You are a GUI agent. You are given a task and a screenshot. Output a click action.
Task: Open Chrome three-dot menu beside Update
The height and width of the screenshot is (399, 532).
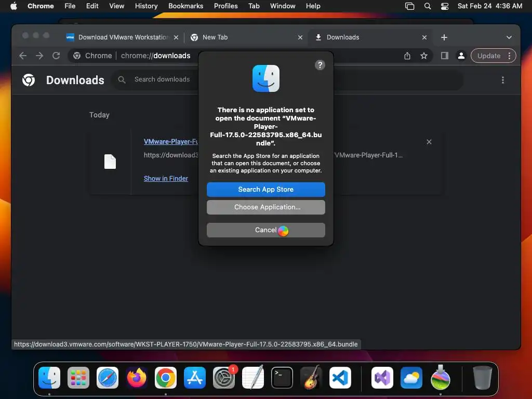point(509,56)
